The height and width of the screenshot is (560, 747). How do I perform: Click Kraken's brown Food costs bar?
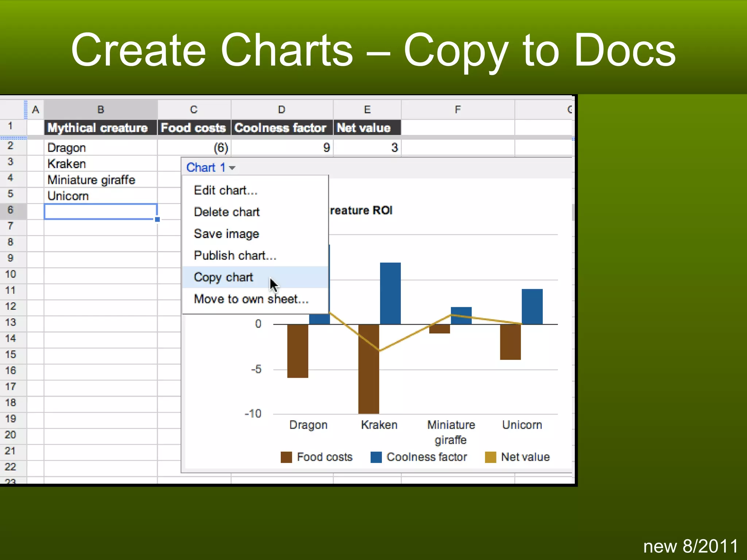[369, 369]
